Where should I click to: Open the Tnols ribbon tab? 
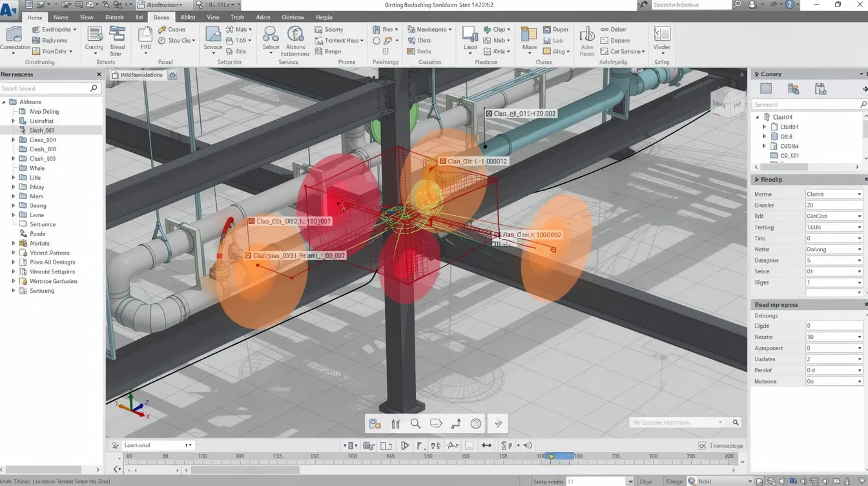pos(237,17)
